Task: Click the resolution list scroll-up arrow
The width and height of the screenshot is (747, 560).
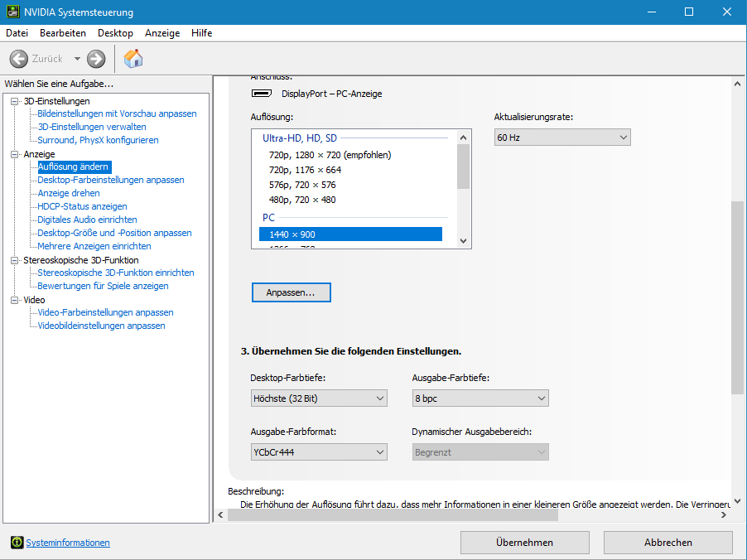Action: click(x=463, y=138)
